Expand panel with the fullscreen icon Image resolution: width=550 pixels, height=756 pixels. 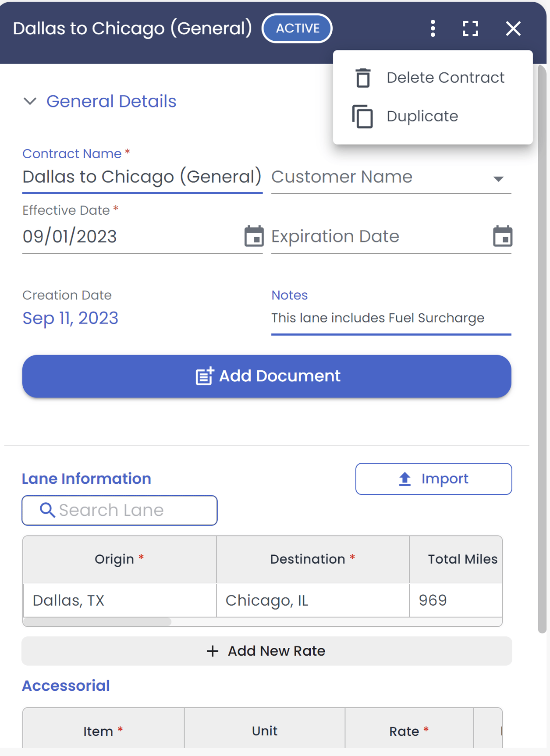tap(470, 28)
